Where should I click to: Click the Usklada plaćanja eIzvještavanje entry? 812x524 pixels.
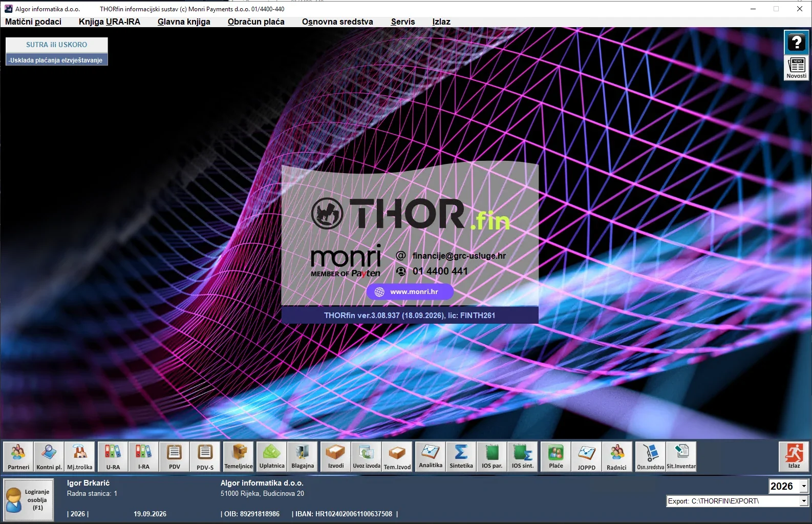(x=56, y=60)
